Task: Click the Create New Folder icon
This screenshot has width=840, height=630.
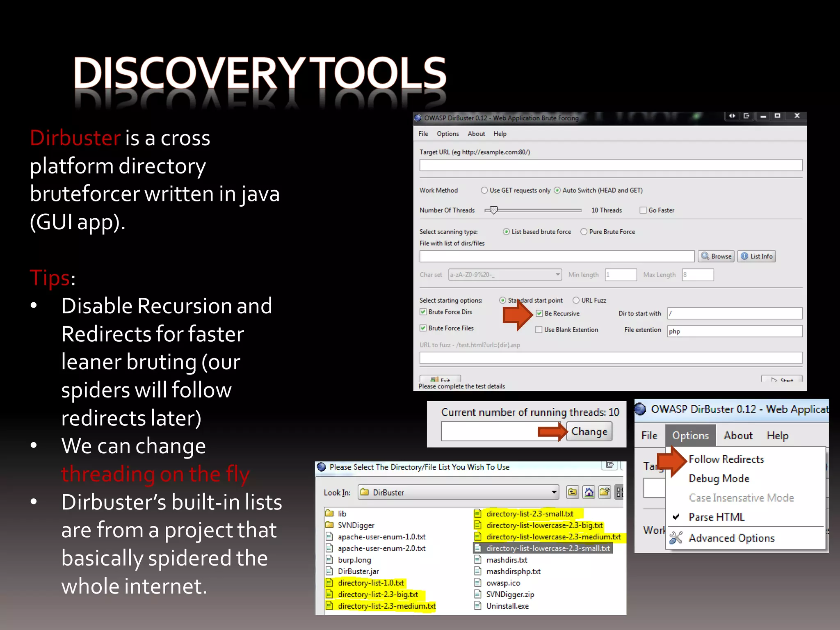Action: 605,492
